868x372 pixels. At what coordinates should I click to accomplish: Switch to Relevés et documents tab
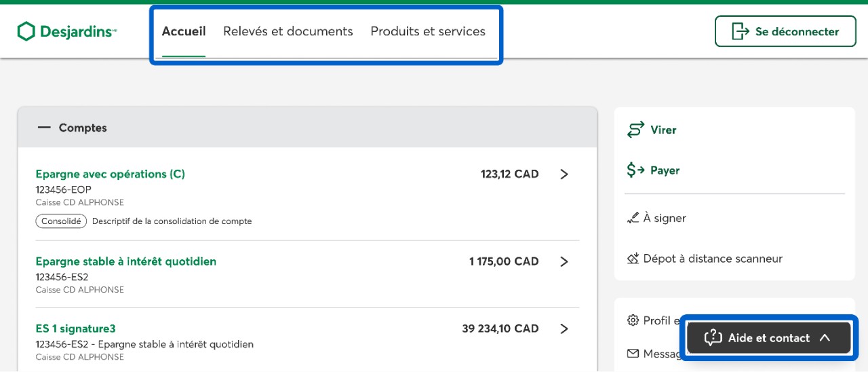[288, 31]
